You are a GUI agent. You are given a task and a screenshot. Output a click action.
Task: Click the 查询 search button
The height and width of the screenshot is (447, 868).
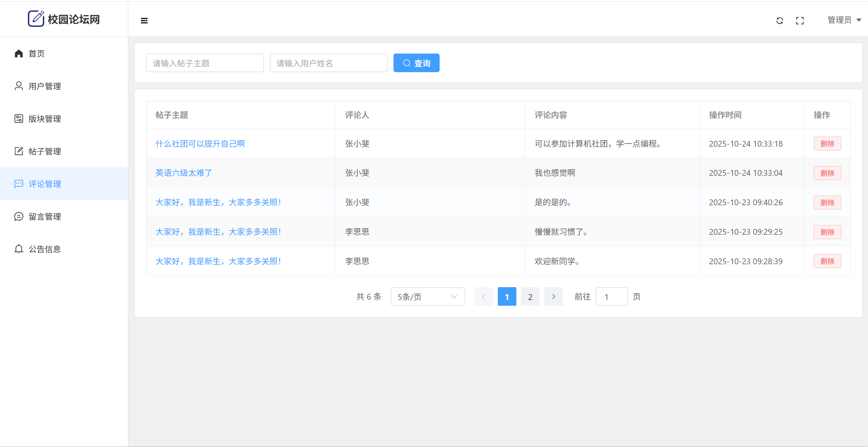(416, 63)
